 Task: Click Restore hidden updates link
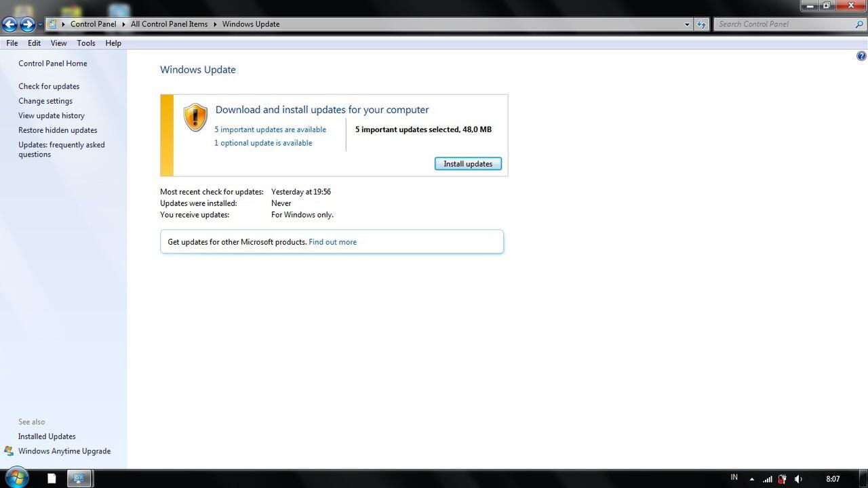click(x=58, y=130)
